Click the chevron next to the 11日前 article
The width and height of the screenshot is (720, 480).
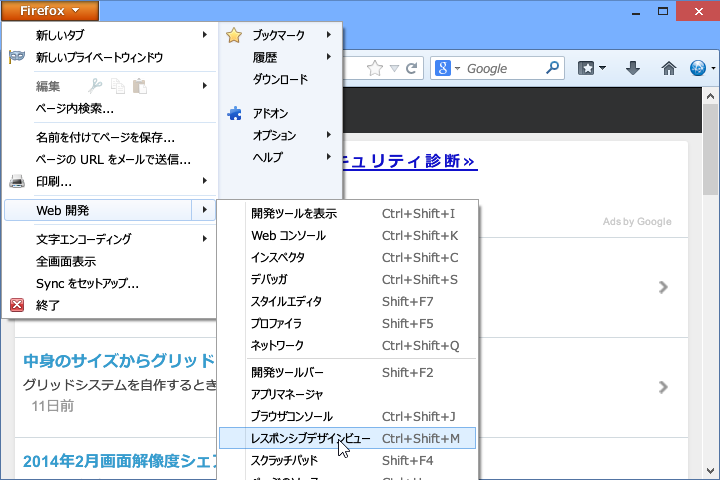[663, 387]
